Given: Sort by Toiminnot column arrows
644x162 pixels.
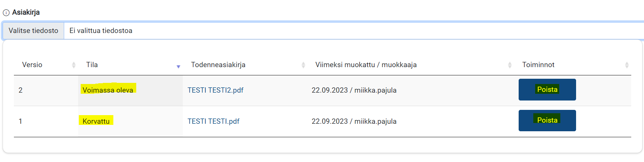Looking at the screenshot, I should pos(627,65).
